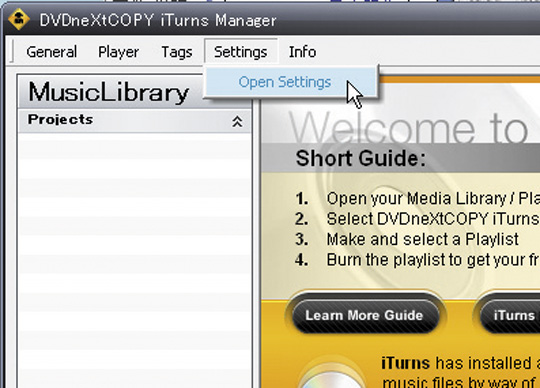Click the Settings menu item
The height and width of the screenshot is (388, 540).
(x=240, y=52)
